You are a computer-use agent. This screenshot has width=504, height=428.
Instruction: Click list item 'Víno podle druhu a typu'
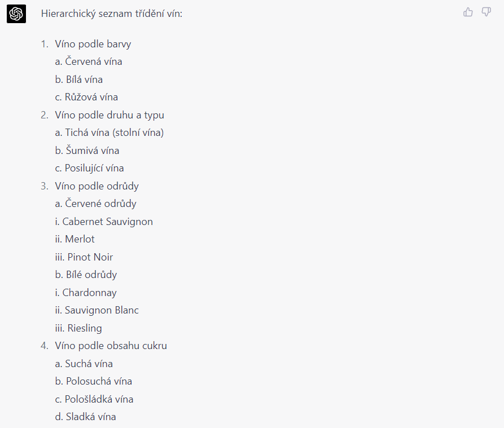pos(109,115)
